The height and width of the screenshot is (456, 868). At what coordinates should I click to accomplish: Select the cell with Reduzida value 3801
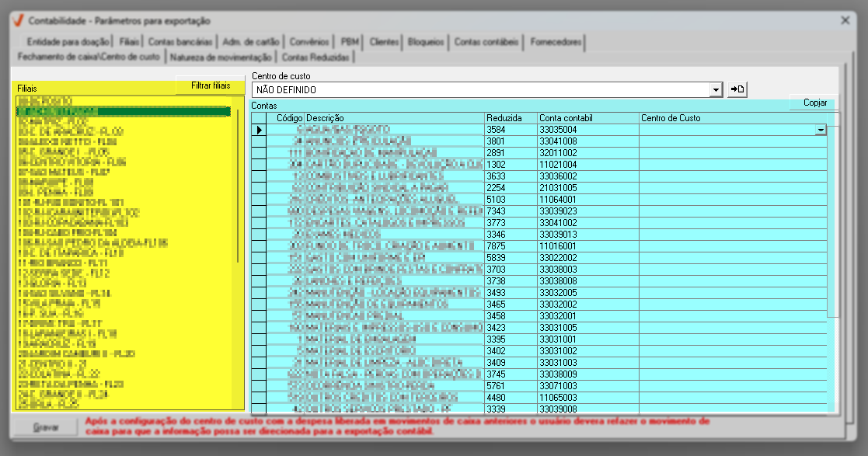click(x=510, y=141)
